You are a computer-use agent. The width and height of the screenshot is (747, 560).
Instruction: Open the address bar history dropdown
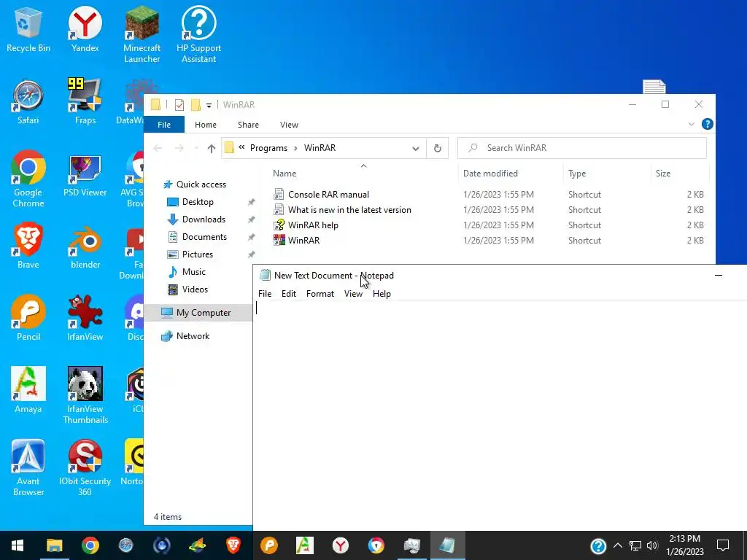pos(415,148)
